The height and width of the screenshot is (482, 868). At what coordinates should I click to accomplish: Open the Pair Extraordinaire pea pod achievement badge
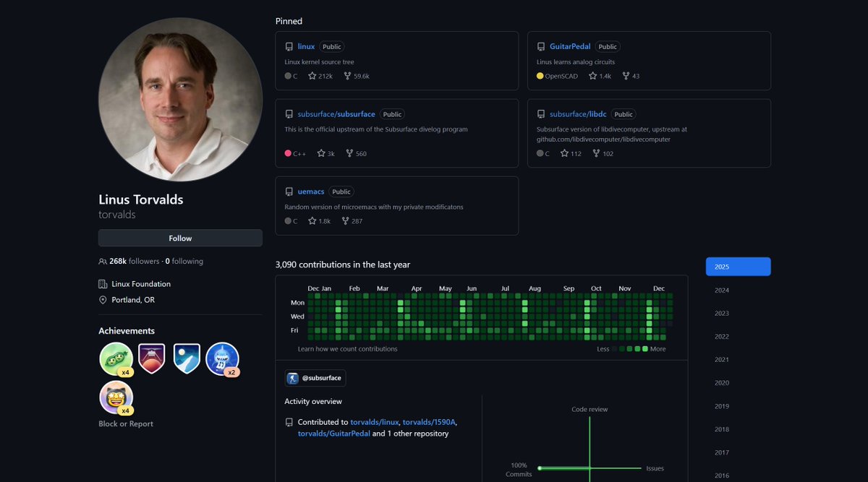pos(116,359)
